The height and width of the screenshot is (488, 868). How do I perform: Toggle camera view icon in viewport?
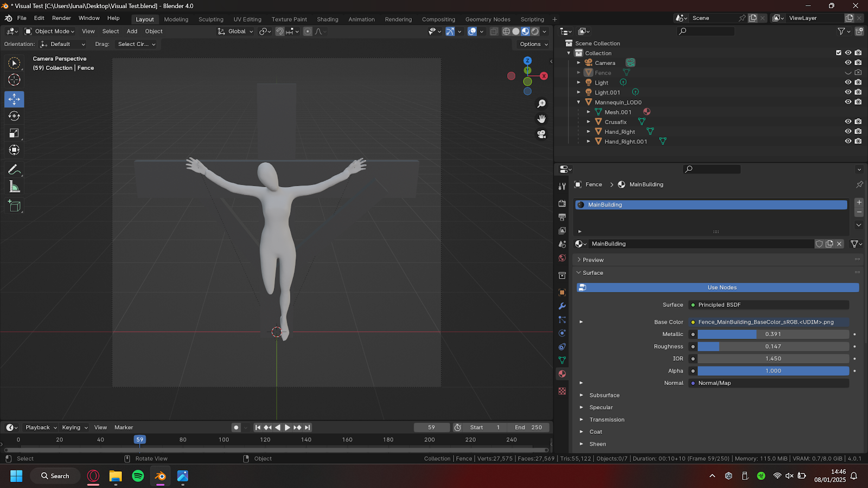(x=541, y=134)
